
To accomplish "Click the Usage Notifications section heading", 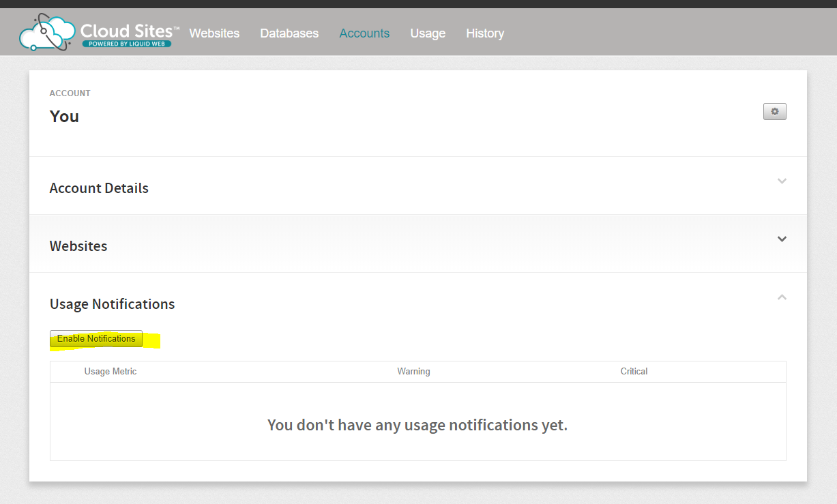I will [x=112, y=304].
